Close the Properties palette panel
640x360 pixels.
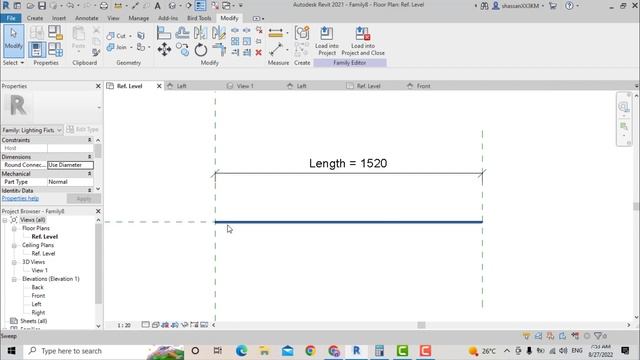(98, 86)
